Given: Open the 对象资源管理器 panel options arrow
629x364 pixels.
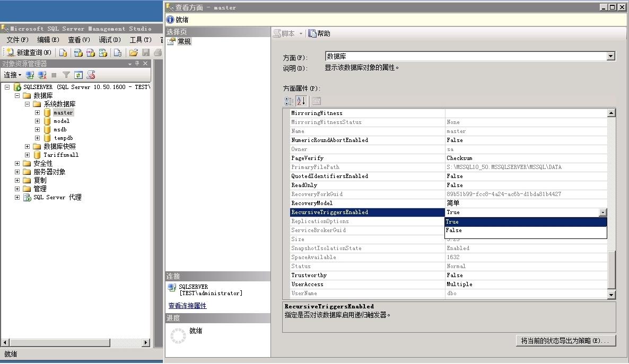Looking at the screenshot, I should (x=129, y=64).
